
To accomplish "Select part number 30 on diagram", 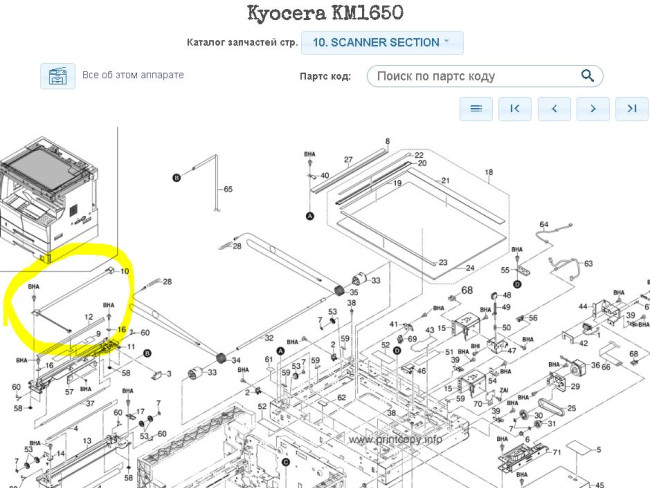I will [x=538, y=415].
